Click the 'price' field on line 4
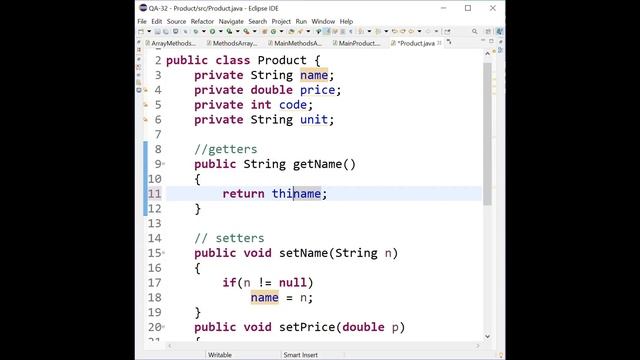Screen dimensions: 640x360 click(318, 90)
